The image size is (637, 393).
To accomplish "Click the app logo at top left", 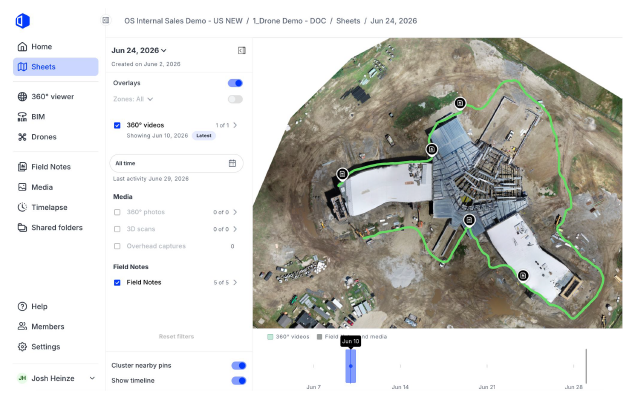I will pyautogui.click(x=23, y=21).
